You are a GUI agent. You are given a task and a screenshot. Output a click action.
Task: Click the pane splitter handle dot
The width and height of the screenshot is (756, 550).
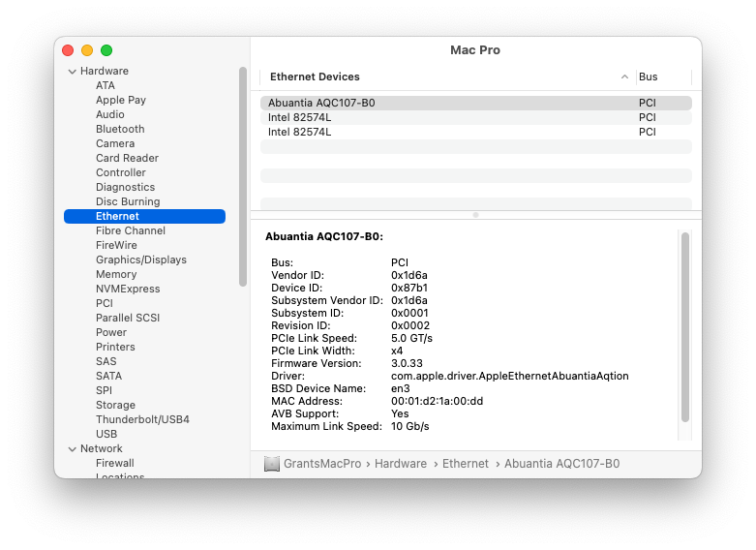pyautogui.click(x=475, y=215)
